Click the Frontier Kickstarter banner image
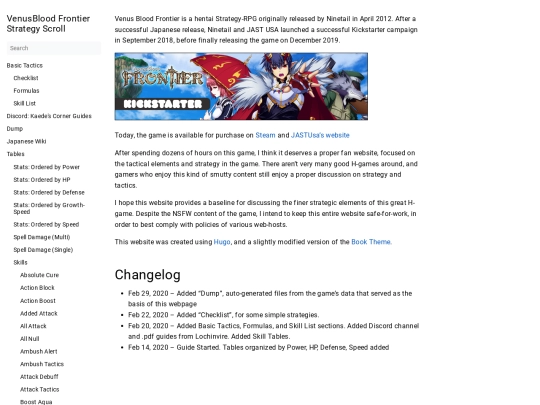This screenshot has width=540, height=405. click(241, 86)
